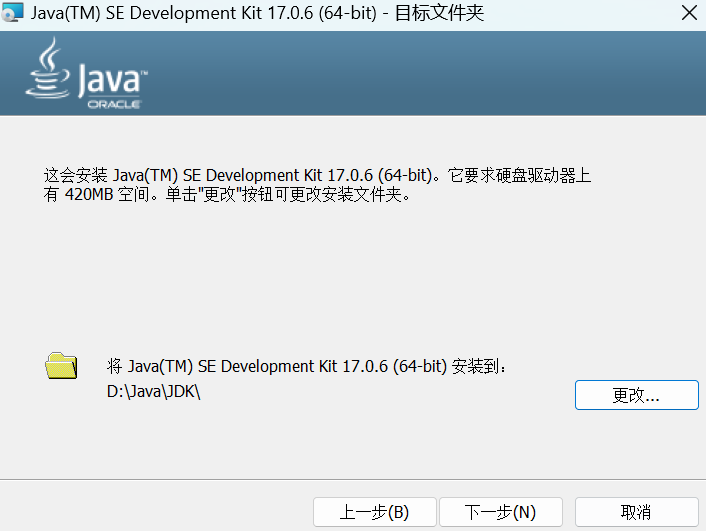This screenshot has height=531, width=706.
Task: Click the ORACLE text under the logo
Action: 113,103
